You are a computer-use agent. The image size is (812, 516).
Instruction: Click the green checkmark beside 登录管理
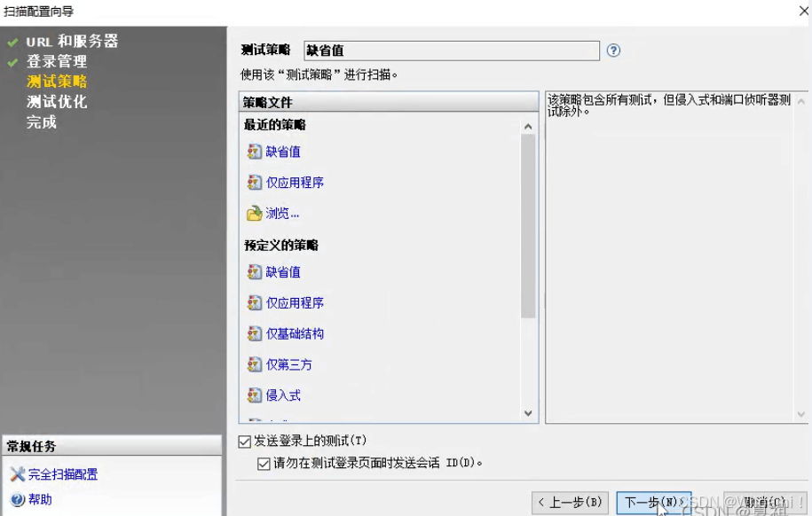coord(13,62)
